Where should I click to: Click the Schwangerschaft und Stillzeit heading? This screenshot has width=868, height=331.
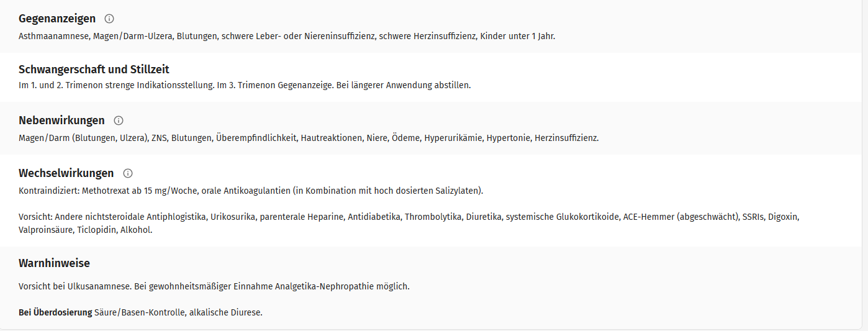point(94,69)
